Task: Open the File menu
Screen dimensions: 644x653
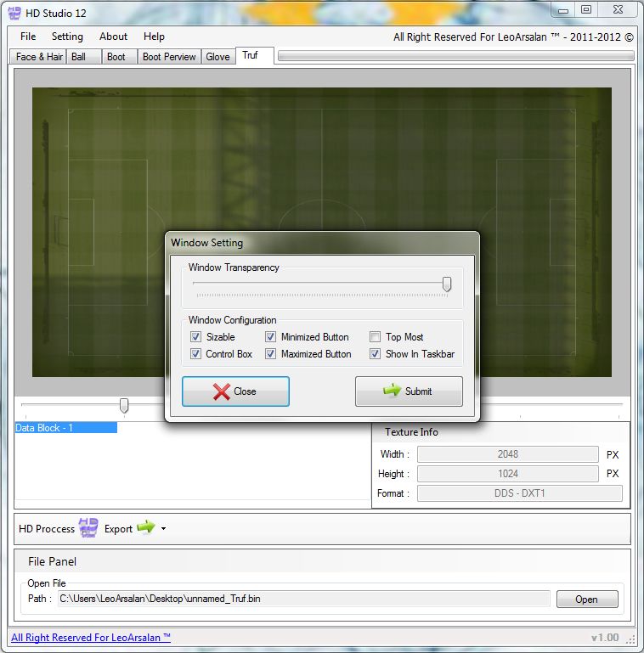Action: tap(28, 37)
